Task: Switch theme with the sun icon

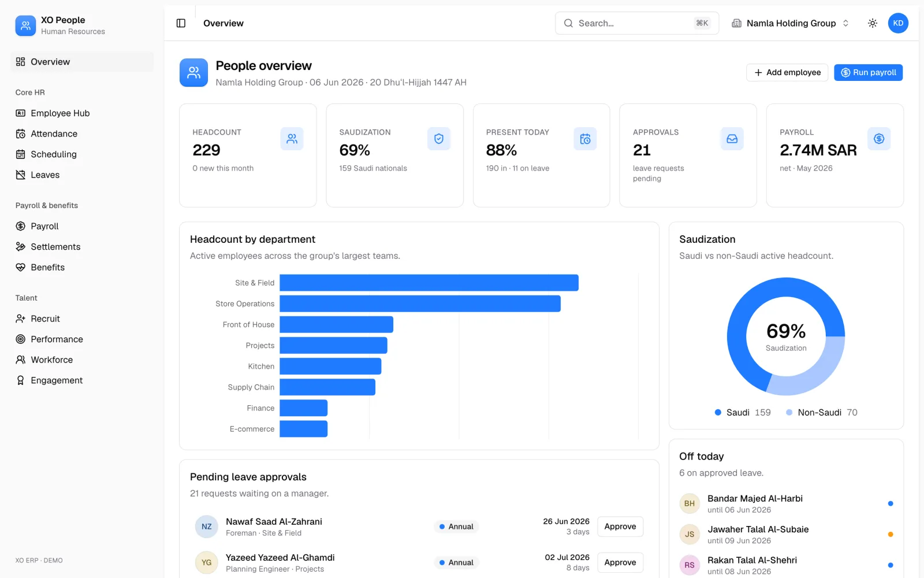Action: pyautogui.click(x=873, y=23)
